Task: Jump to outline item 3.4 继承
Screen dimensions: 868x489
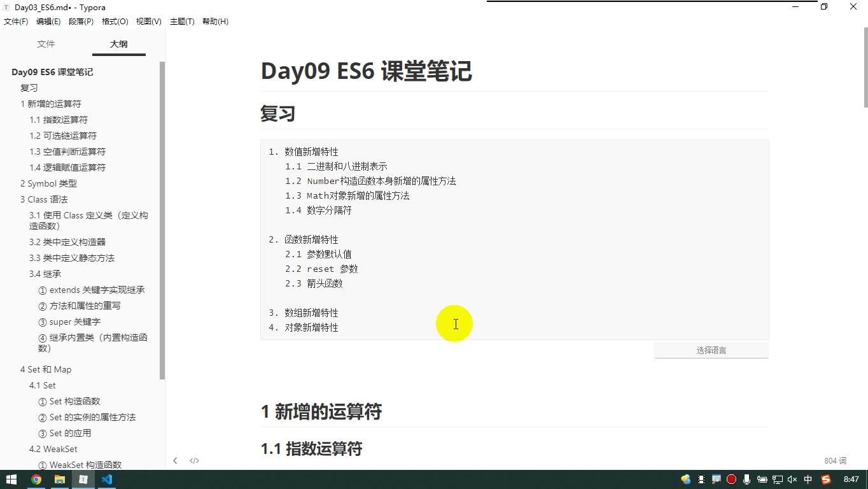Action: (45, 274)
